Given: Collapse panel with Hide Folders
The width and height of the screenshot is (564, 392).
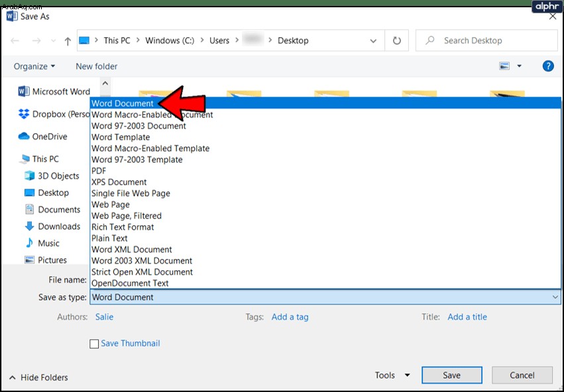Looking at the screenshot, I should coord(38,377).
